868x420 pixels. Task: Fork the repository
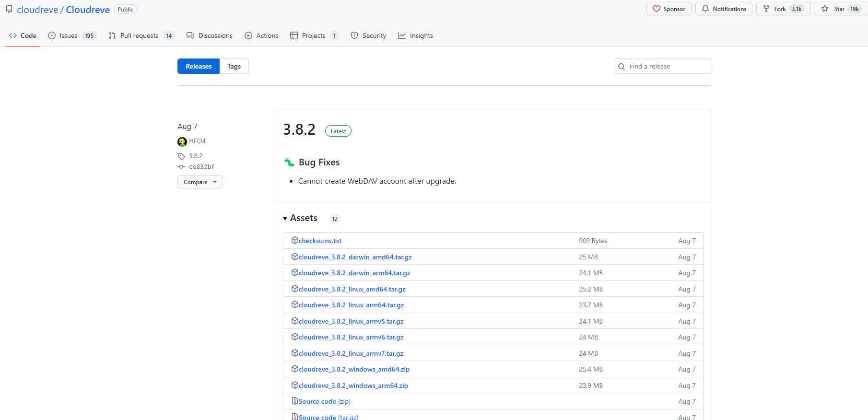point(783,9)
